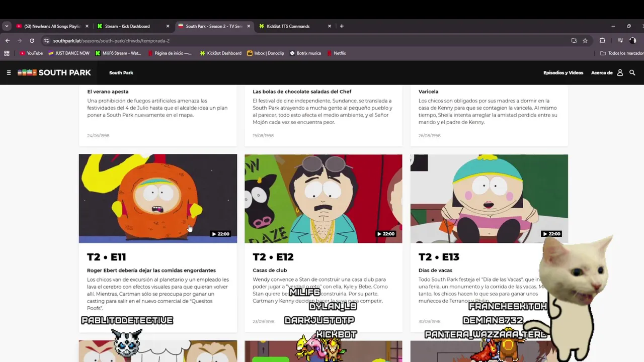Open the site search magnifier icon
Viewport: 644px width, 362px height.
point(632,73)
